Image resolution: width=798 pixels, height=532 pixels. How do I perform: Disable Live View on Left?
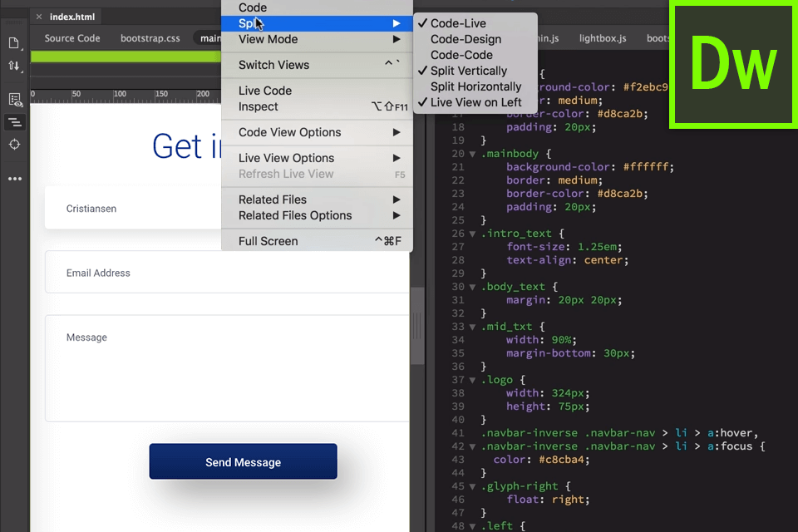468,102
